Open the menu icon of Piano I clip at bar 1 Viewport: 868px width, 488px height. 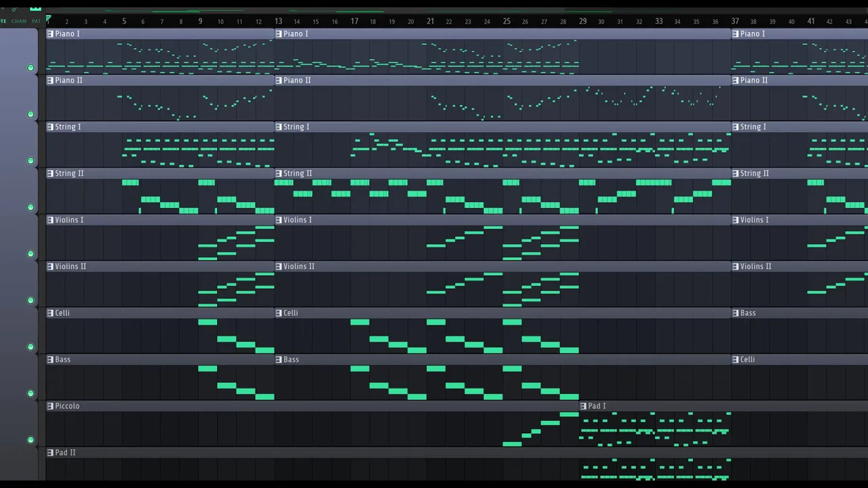coord(50,34)
